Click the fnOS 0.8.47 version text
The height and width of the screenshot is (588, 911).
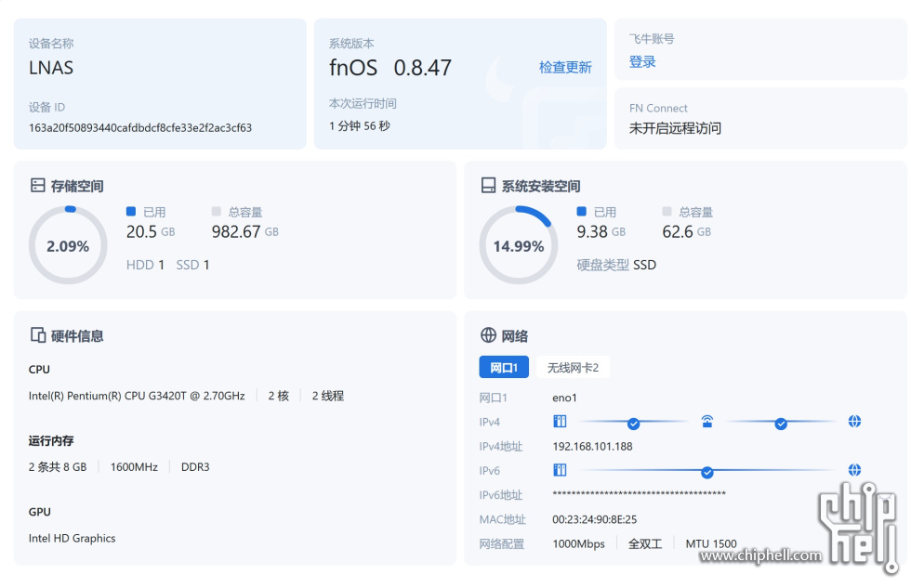pos(390,68)
